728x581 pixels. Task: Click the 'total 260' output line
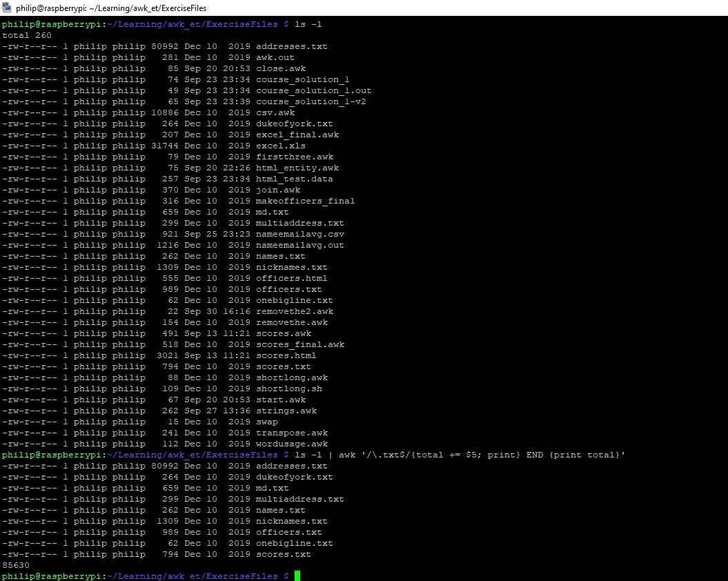(27, 35)
